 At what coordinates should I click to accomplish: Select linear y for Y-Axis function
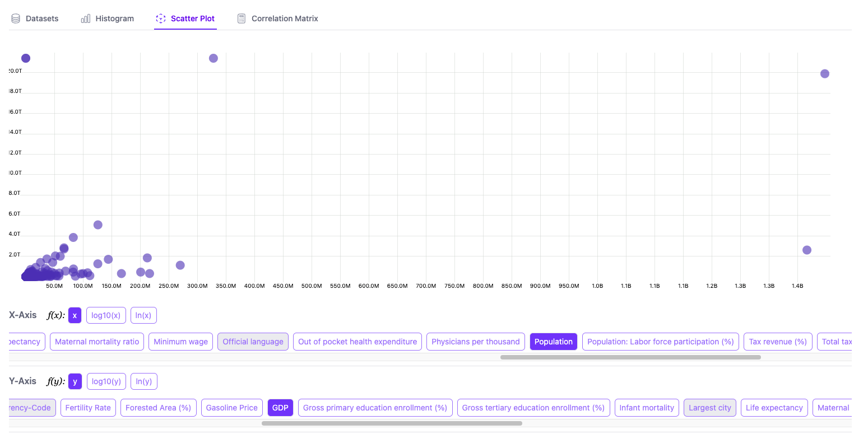pos(75,381)
